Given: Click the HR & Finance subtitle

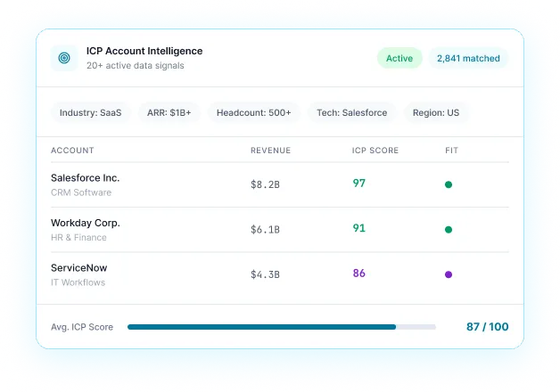Looking at the screenshot, I should (x=78, y=238).
